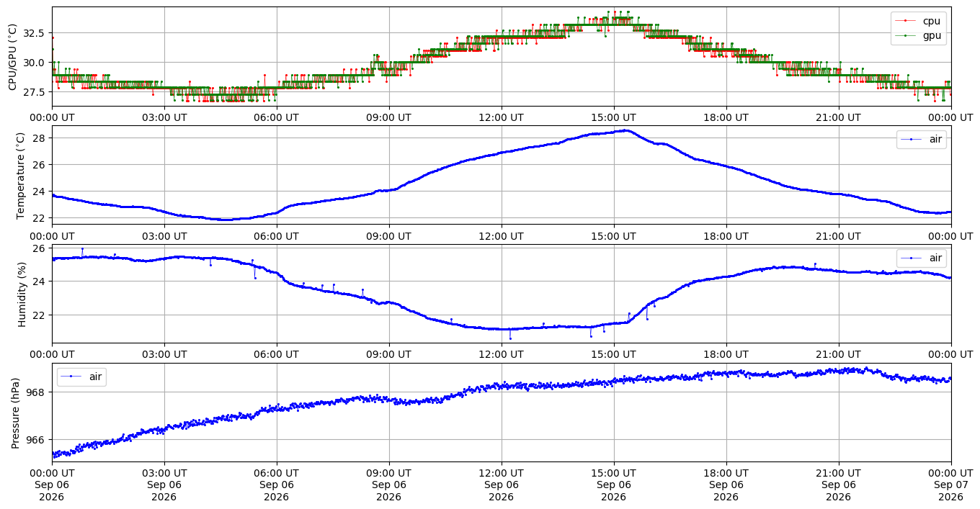The width and height of the screenshot is (980, 509).
Task: Click the CPU/GPU (°C) axis label
Action: pos(12,56)
